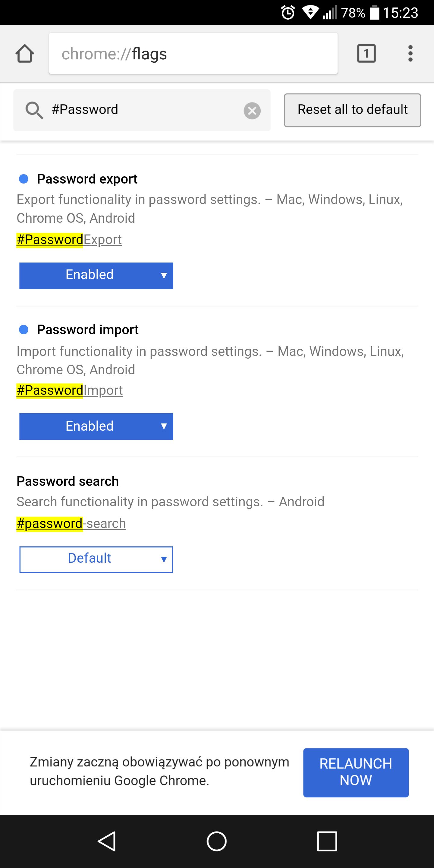This screenshot has height=868, width=434.
Task: Tap the RELAUNCH NOW button
Action: point(356,772)
